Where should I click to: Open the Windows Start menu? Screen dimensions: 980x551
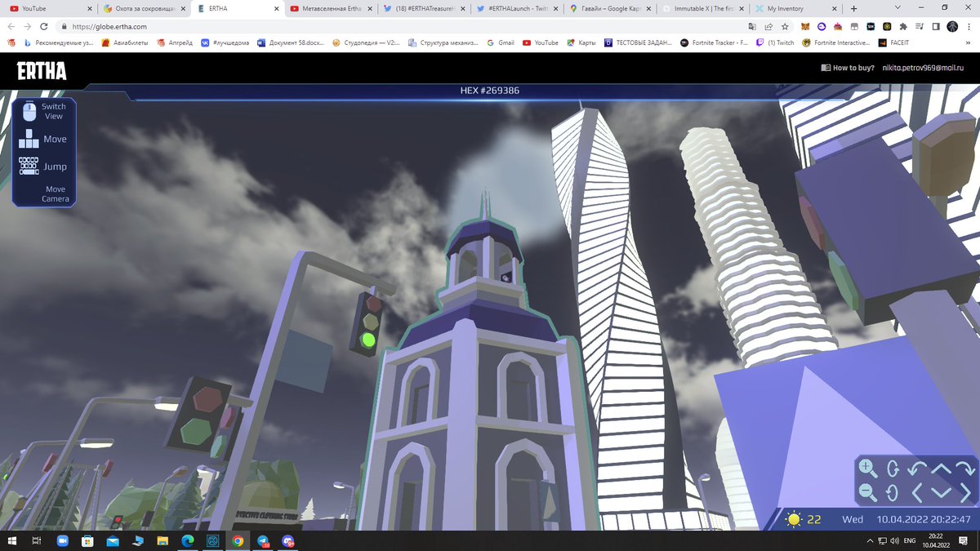pyautogui.click(x=12, y=541)
